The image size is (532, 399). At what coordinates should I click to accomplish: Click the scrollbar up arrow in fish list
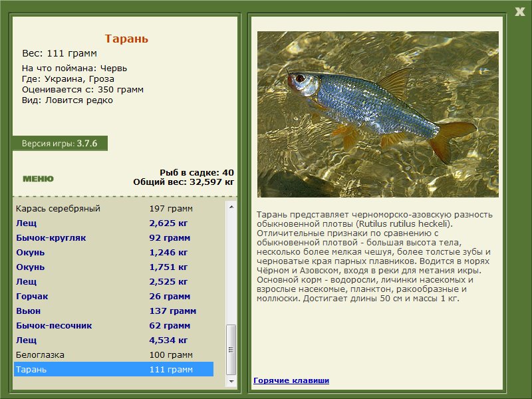coord(231,207)
